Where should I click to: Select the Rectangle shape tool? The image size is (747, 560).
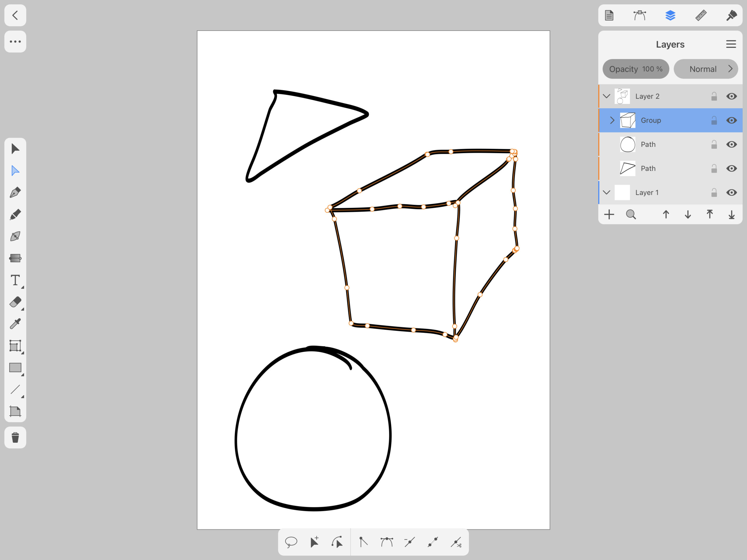pos(15,367)
